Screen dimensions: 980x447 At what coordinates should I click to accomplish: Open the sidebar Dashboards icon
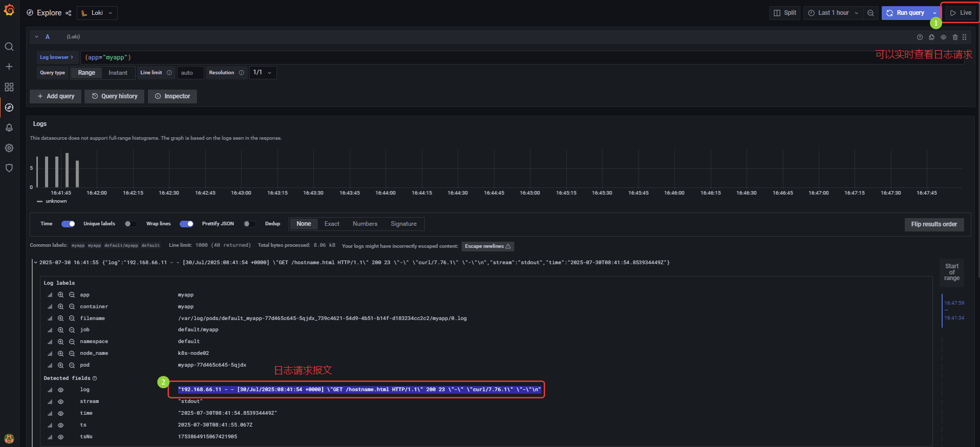point(9,87)
